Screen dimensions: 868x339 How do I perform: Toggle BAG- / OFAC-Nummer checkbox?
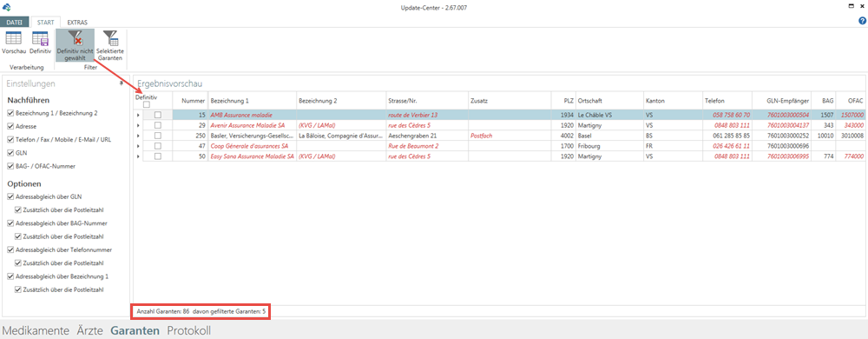[10, 166]
